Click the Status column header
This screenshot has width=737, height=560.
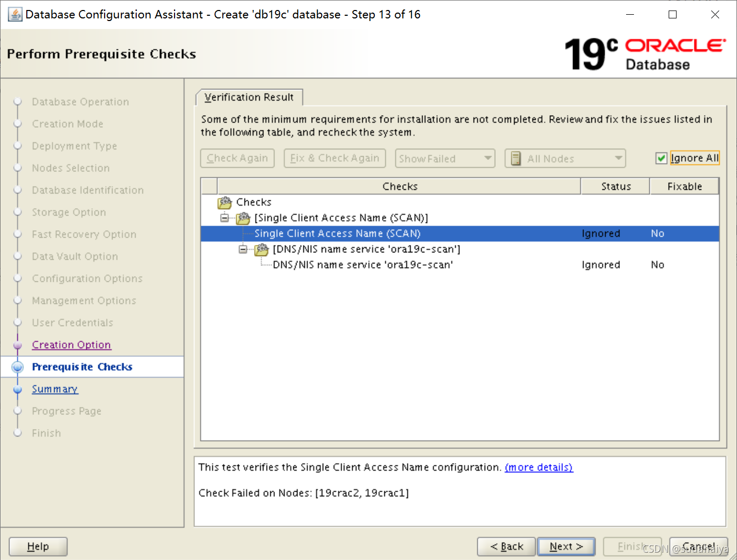pyautogui.click(x=616, y=187)
